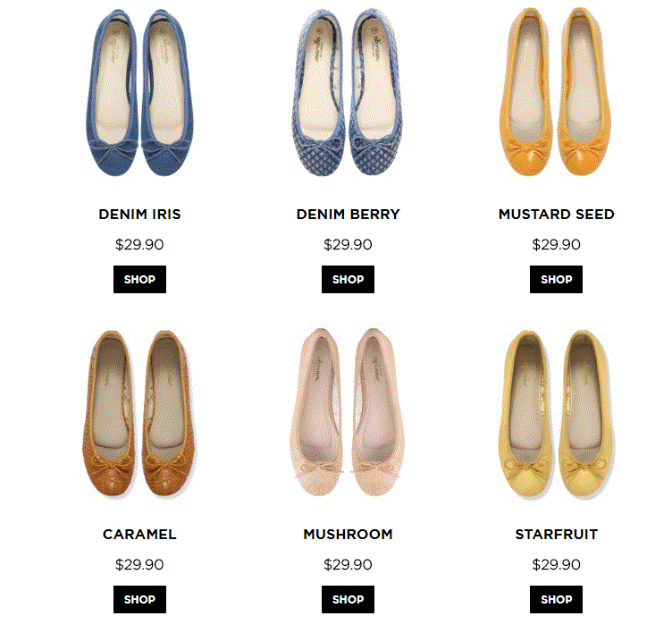The image size is (672, 633).
Task: Click SHOP below Mushroom
Action: click(x=348, y=599)
